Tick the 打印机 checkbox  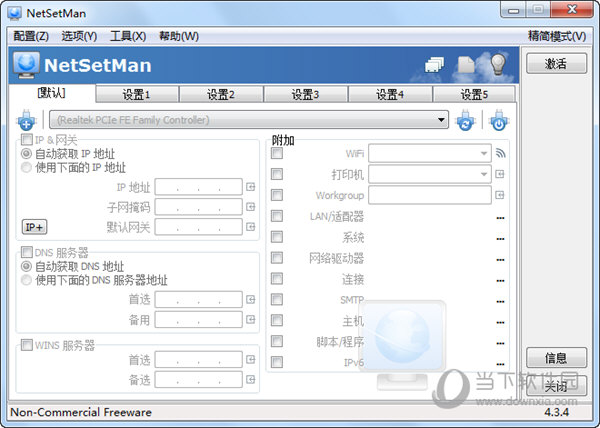click(x=277, y=174)
